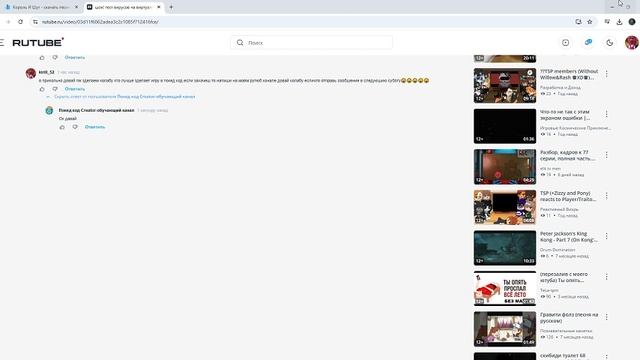
Task: Open options for 'Разбор, кадров к 77' video
Action: coord(607,155)
